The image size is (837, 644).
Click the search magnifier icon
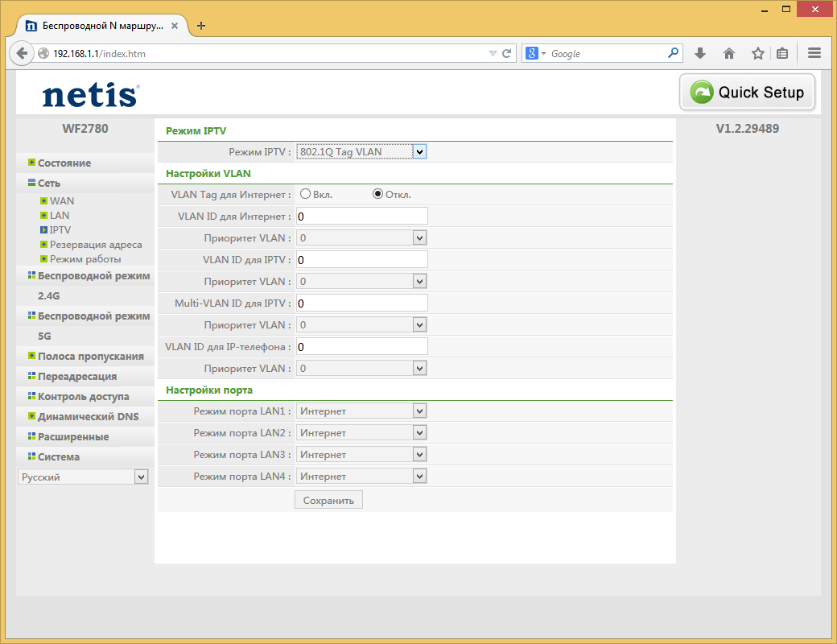673,53
